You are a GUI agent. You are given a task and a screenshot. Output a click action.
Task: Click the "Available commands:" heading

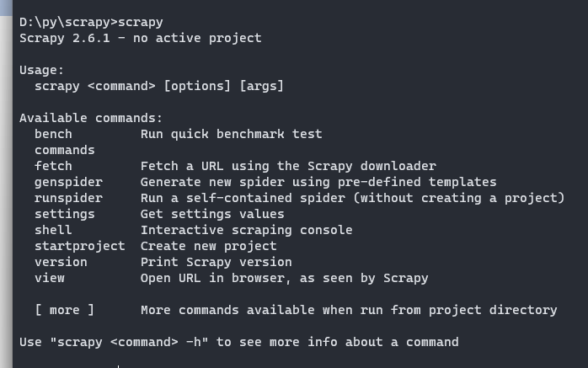[91, 118]
